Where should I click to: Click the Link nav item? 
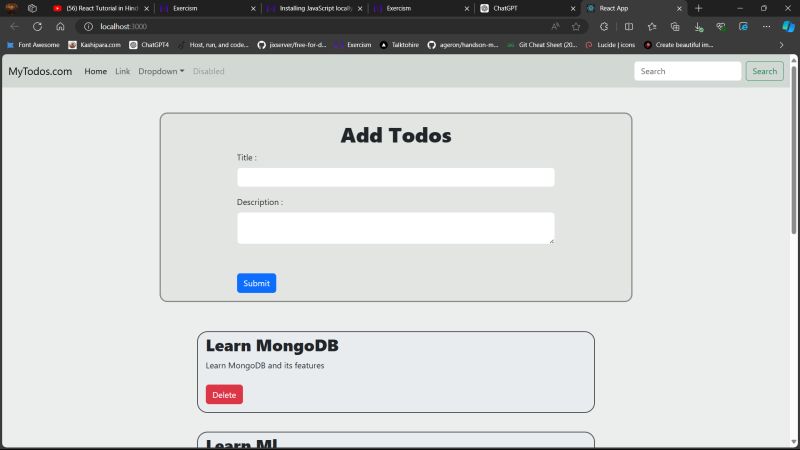coord(122,71)
